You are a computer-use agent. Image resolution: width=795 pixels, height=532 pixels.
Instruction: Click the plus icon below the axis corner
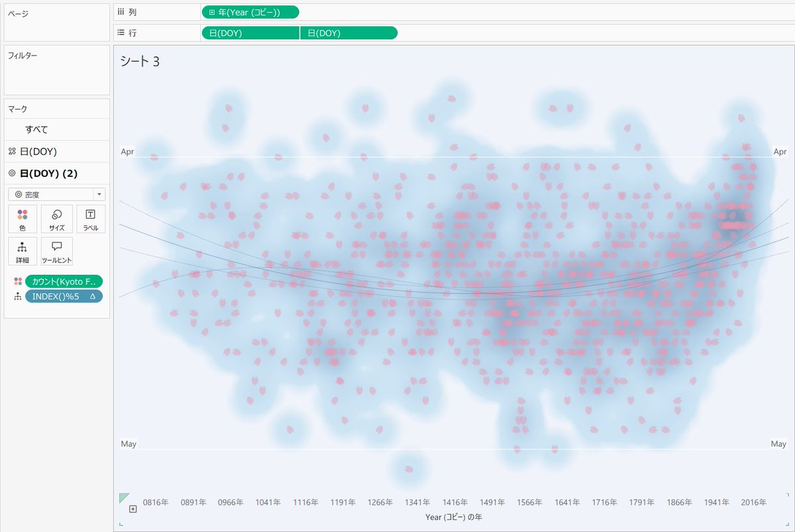tap(133, 509)
